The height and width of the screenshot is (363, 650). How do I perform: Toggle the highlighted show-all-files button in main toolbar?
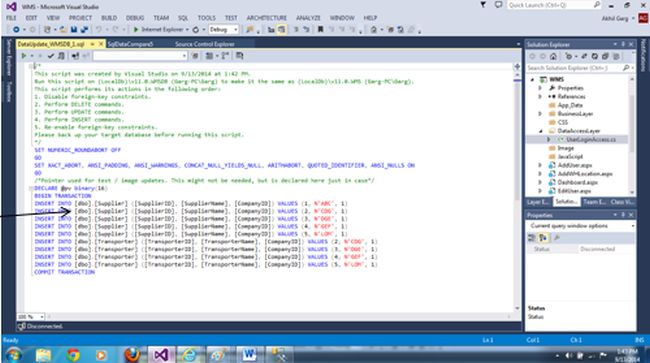281,29
